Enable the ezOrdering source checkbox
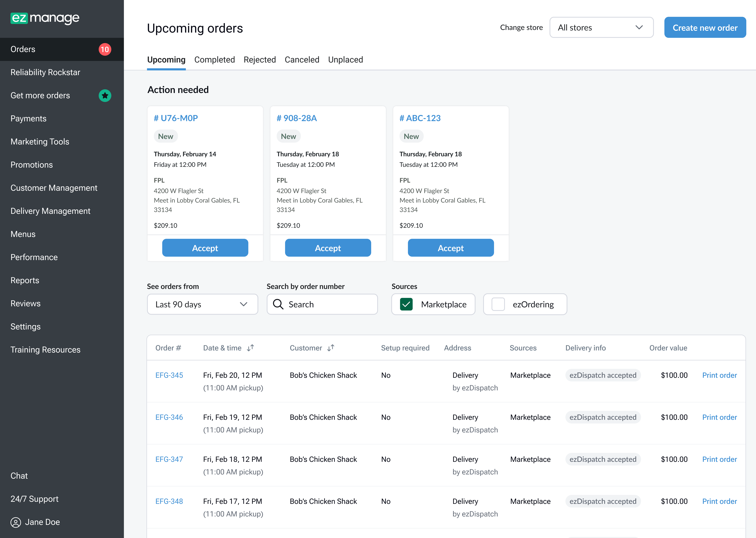Screen dimensions: 756x538 tap(498, 304)
